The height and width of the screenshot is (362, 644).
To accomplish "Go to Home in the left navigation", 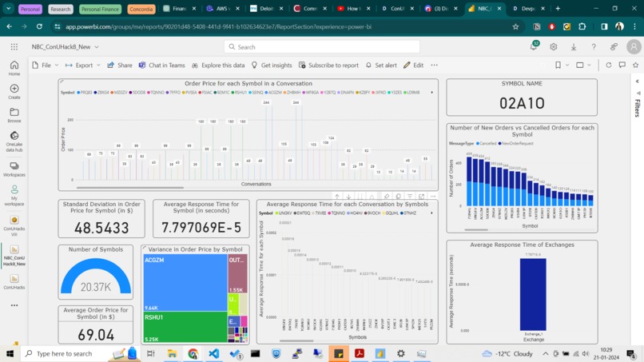I will pyautogui.click(x=14, y=68).
